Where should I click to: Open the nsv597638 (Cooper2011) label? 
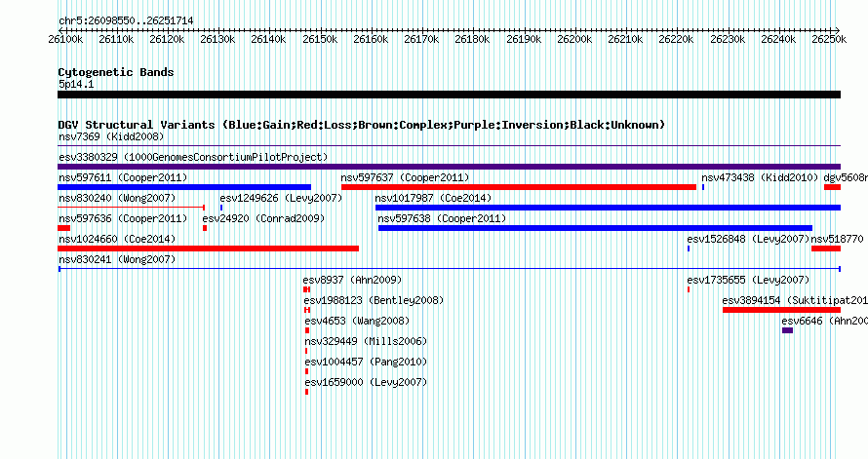point(442,218)
